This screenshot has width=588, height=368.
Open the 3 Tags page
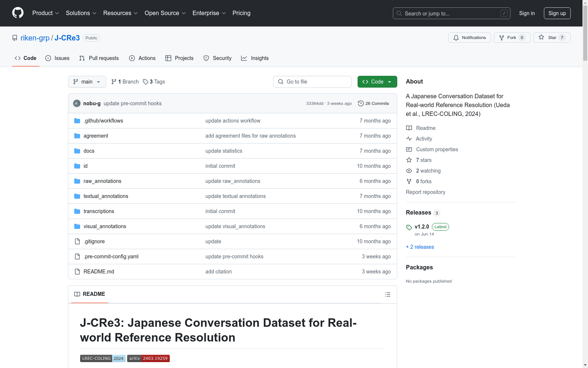[154, 82]
